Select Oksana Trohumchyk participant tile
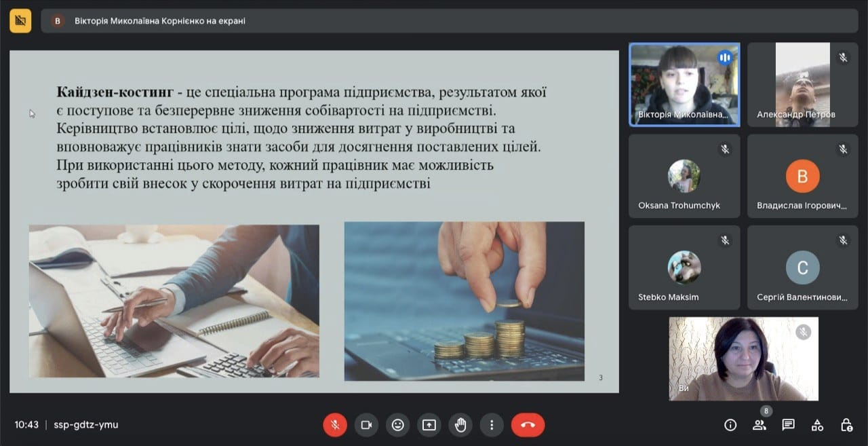Screen dimensions: 868x446 pos(684,176)
